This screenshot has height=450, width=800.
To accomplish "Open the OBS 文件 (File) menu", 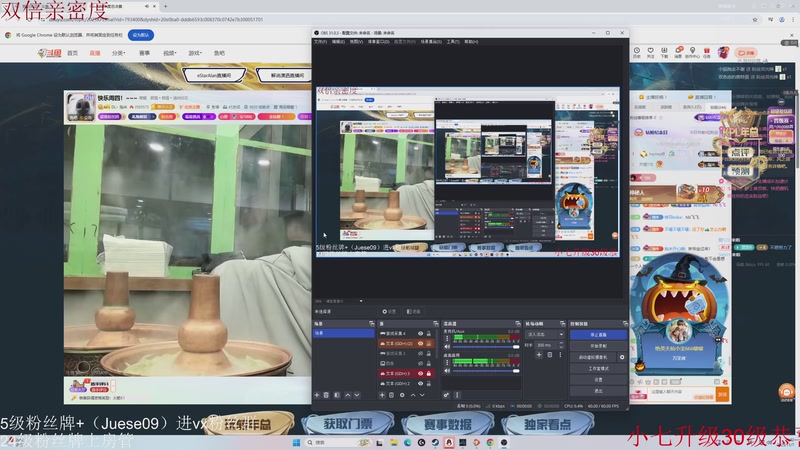I will tap(320, 41).
